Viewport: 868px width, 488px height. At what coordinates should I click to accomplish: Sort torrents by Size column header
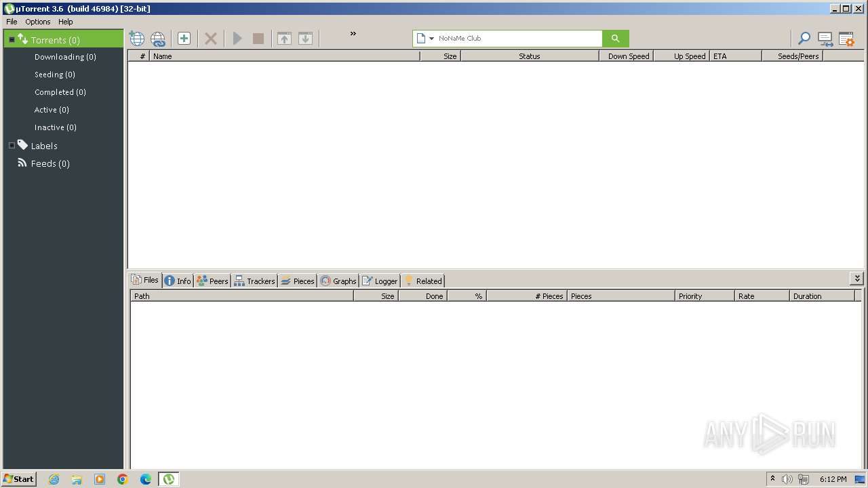[441, 56]
